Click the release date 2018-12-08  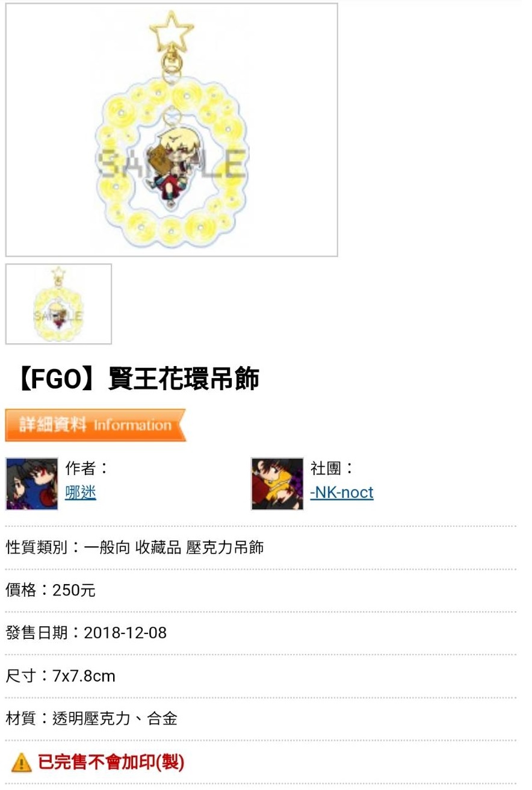point(125,633)
